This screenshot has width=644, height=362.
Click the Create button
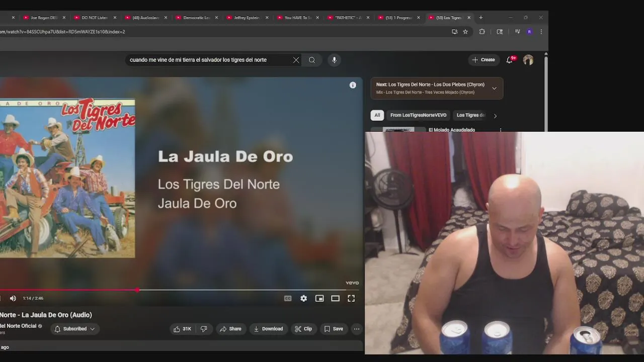tap(484, 60)
